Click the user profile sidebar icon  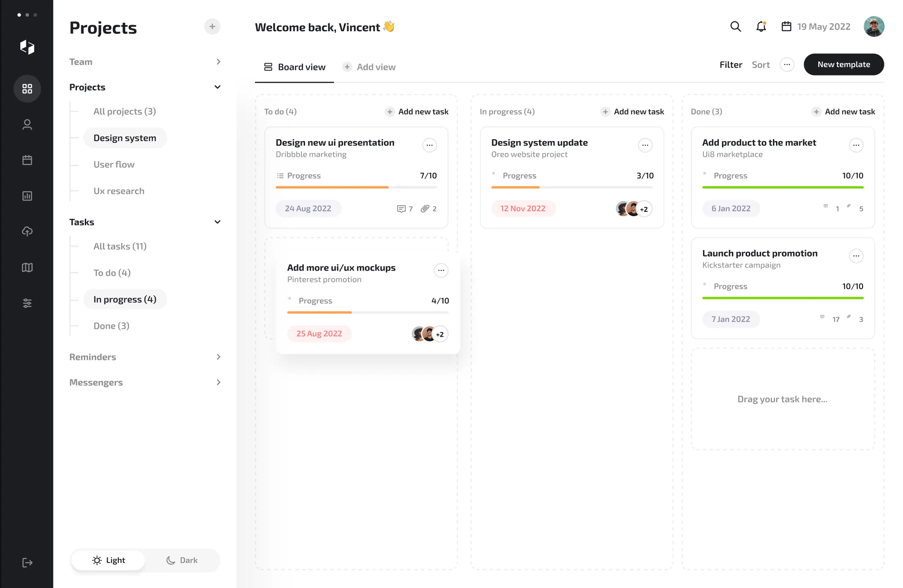[x=27, y=125]
